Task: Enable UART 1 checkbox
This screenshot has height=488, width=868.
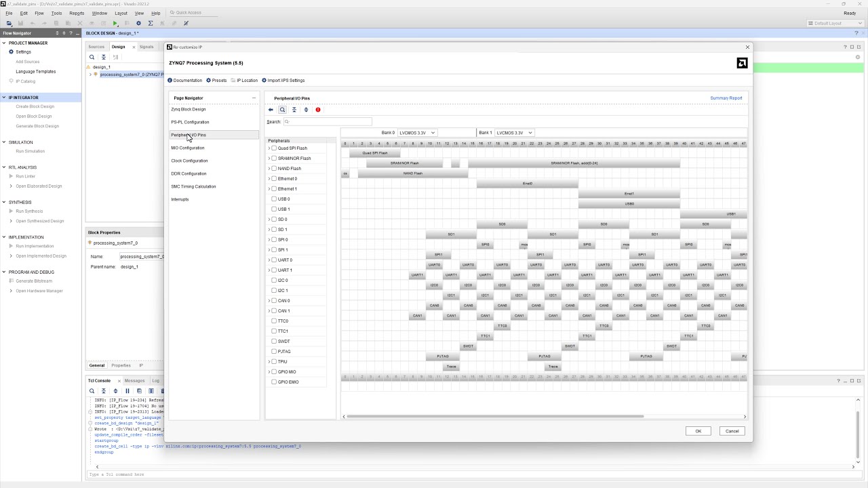Action: pos(274,270)
